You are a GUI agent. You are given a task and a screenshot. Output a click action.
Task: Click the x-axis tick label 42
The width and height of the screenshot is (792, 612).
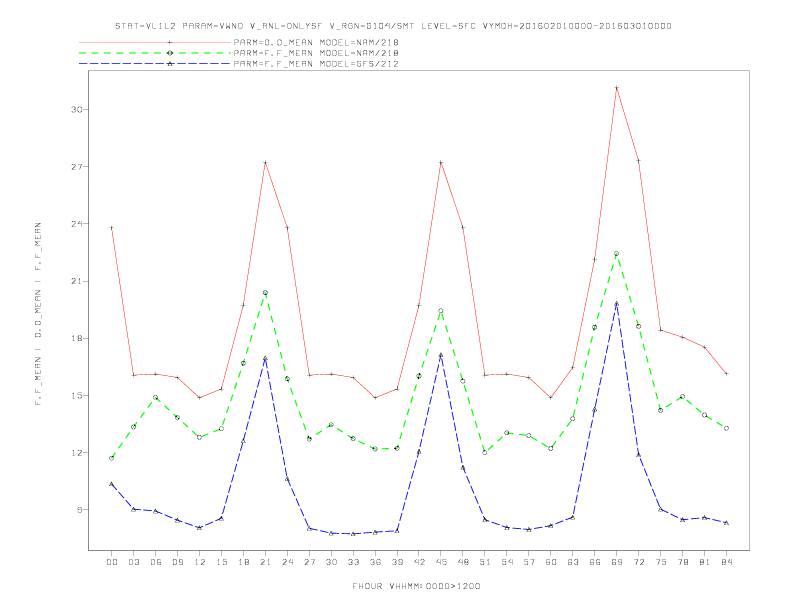tap(419, 562)
